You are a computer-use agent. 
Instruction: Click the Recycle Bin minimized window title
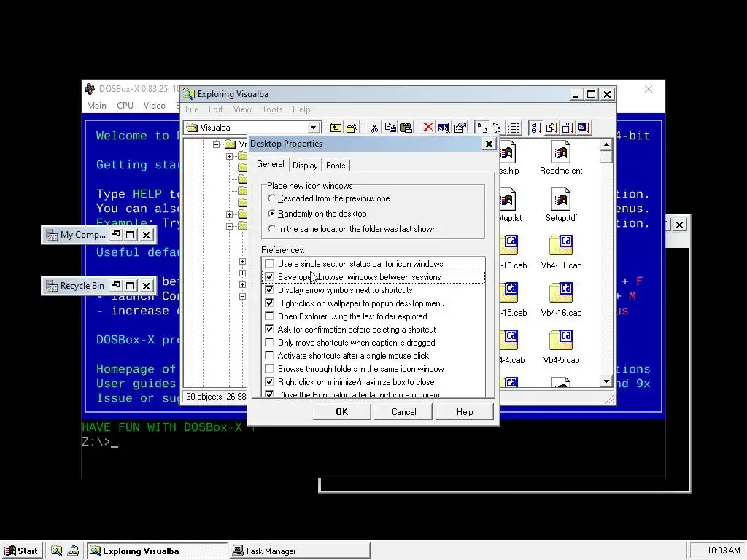pyautogui.click(x=82, y=286)
